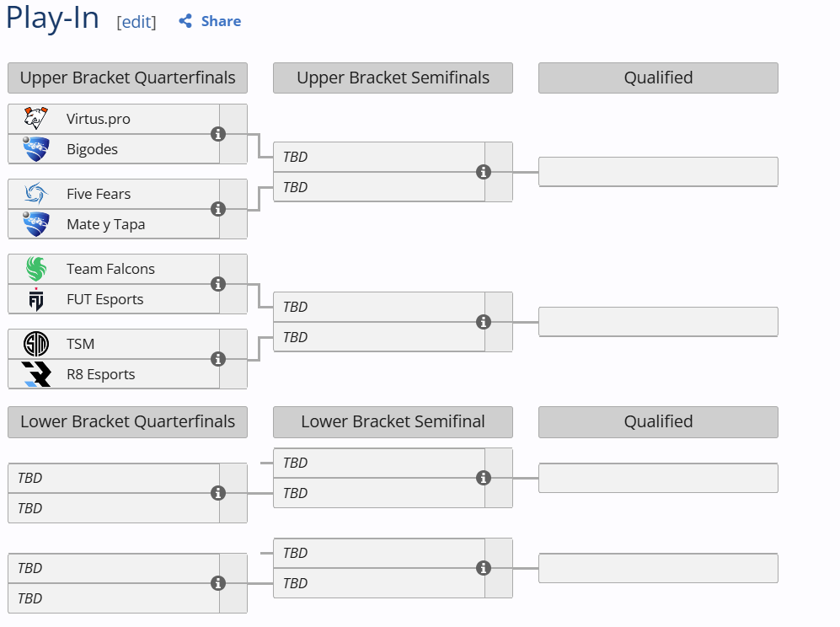Select the FUT Esports team name
The width and height of the screenshot is (840, 627).
(105, 299)
